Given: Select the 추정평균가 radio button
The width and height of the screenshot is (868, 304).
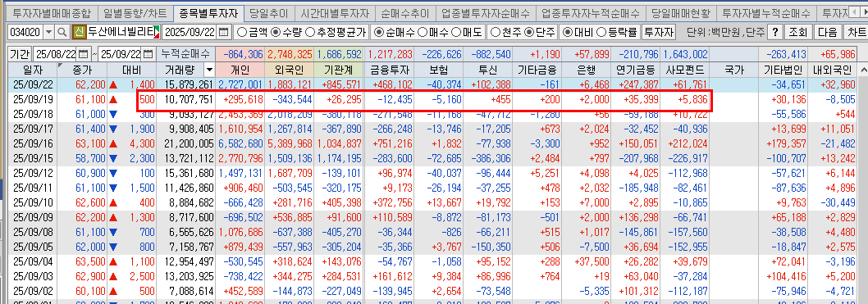Looking at the screenshot, I should click(x=311, y=33).
